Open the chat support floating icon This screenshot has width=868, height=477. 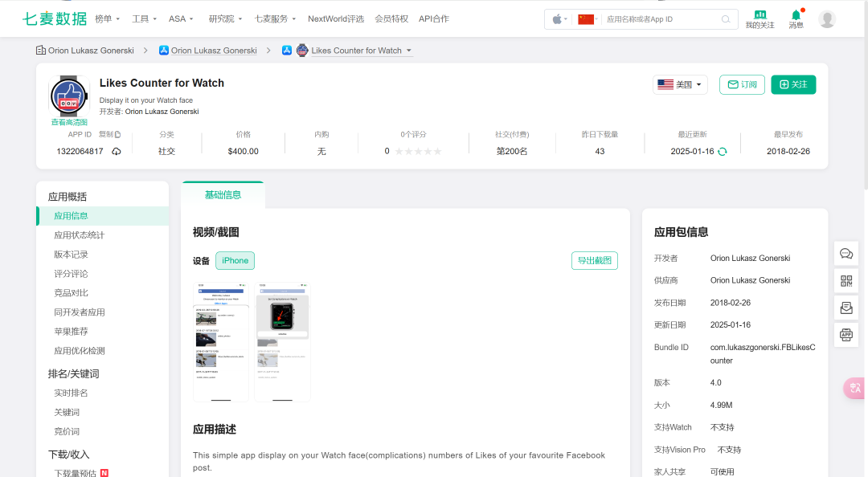coord(846,254)
